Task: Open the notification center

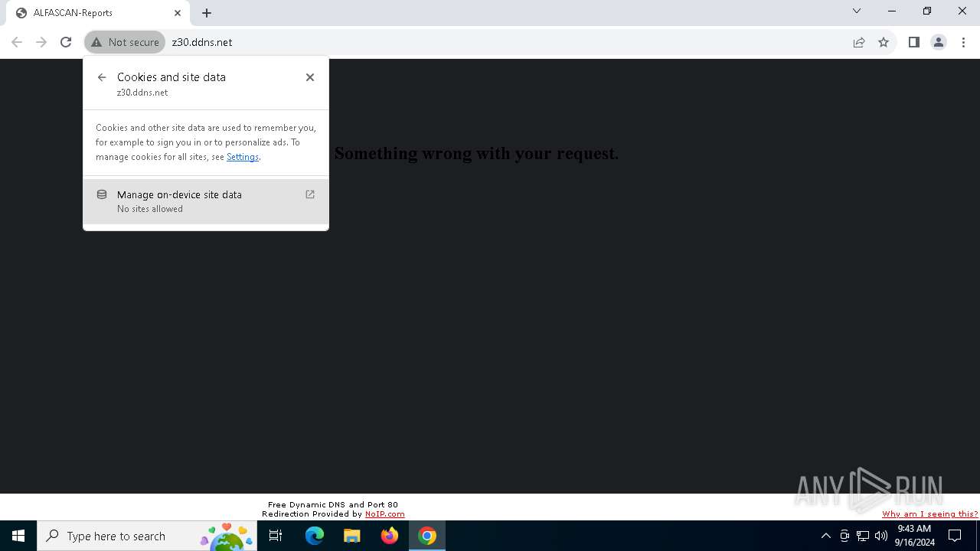Action: pyautogui.click(x=955, y=536)
